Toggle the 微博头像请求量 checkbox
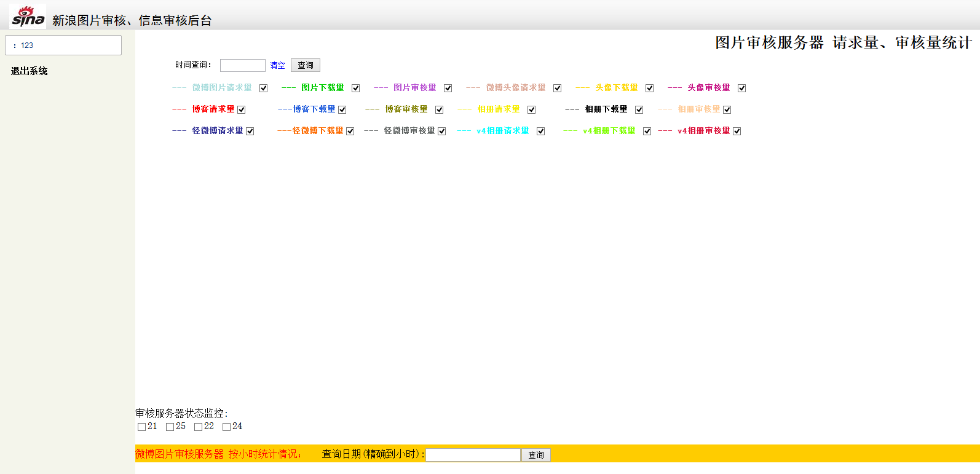The width and height of the screenshot is (980, 474). (557, 88)
